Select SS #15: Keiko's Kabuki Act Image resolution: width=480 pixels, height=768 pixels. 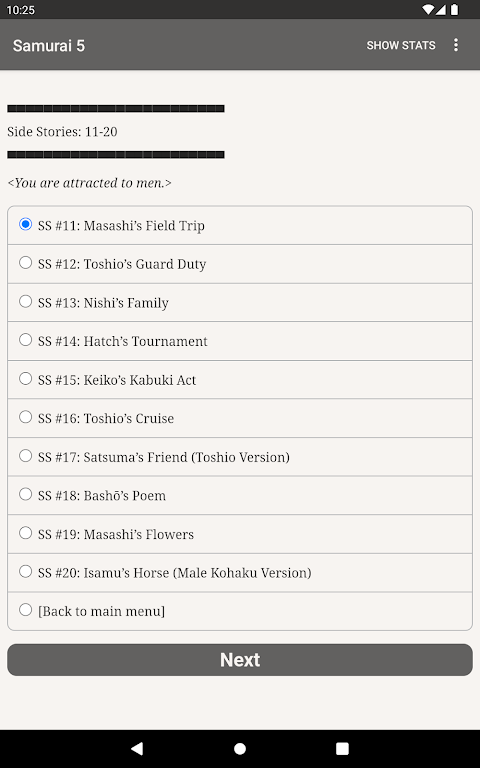coord(240,380)
